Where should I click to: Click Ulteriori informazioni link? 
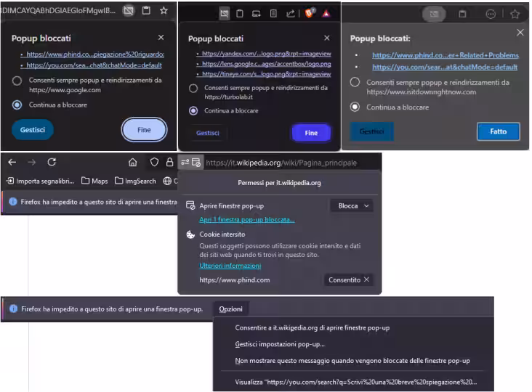point(230,266)
